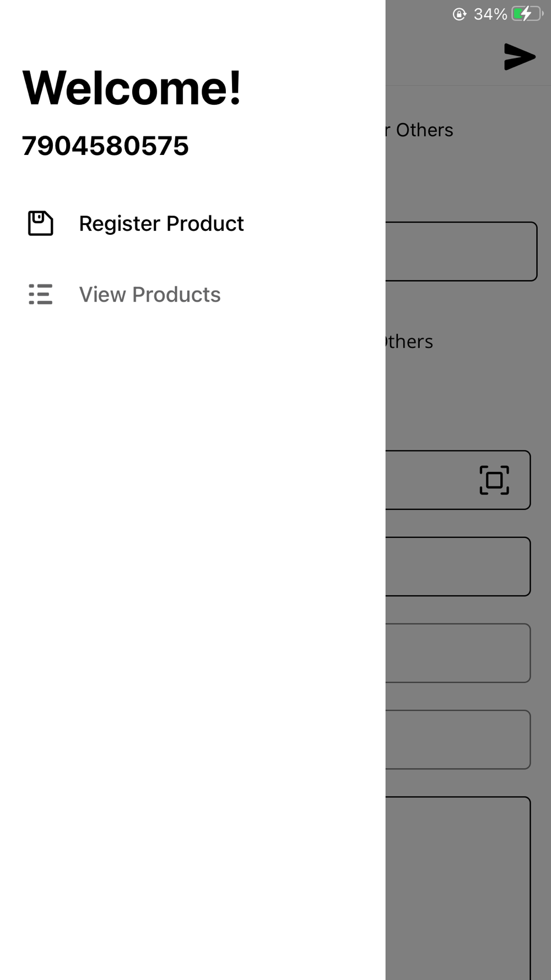Focus the input box below upper Others label
The width and height of the screenshot is (551, 980).
[x=460, y=251]
